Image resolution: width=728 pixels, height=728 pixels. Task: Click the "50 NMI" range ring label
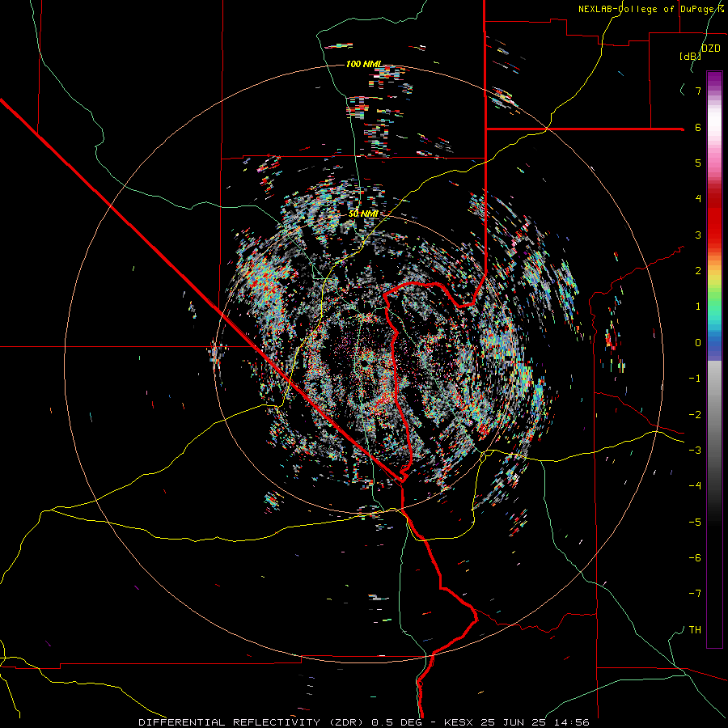363,214
